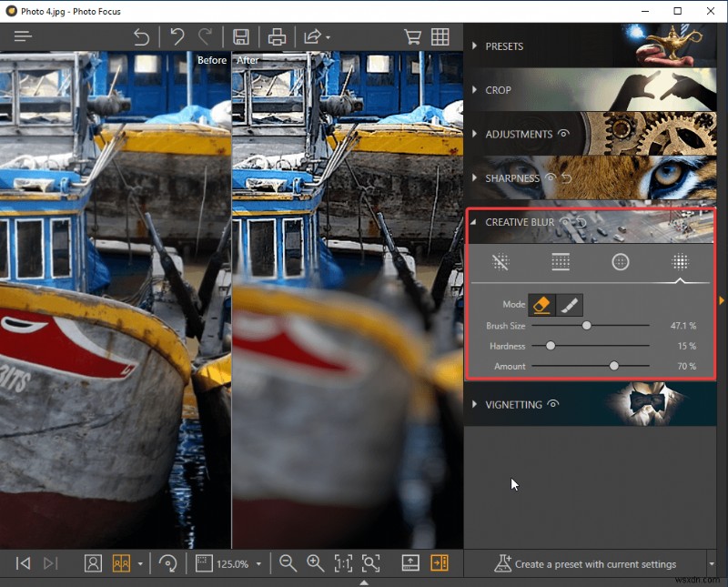Screen dimensions: 728x587
Task: Expand the Adjustments panel
Action: [x=474, y=134]
